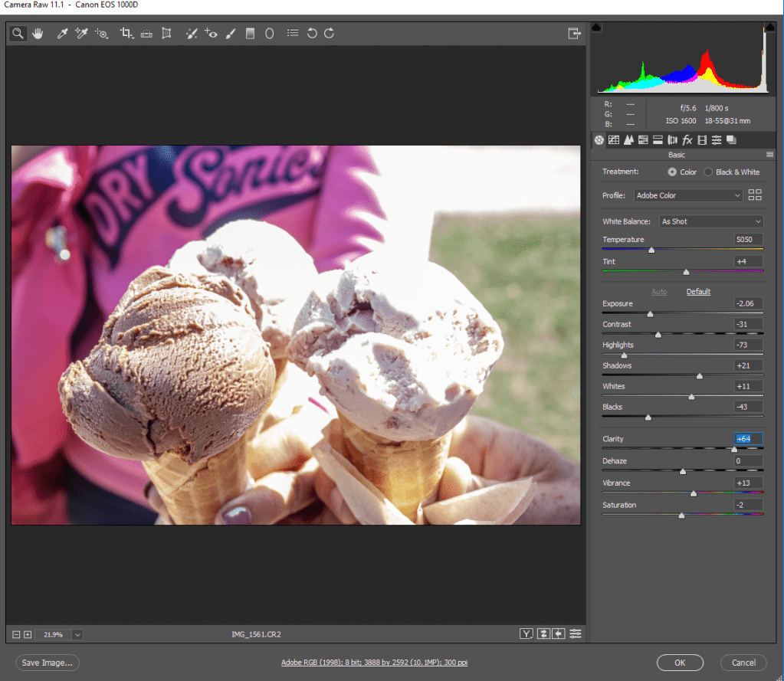Screen dimensions: 784x681
Task: Click the Save Image button
Action: pyautogui.click(x=48, y=663)
